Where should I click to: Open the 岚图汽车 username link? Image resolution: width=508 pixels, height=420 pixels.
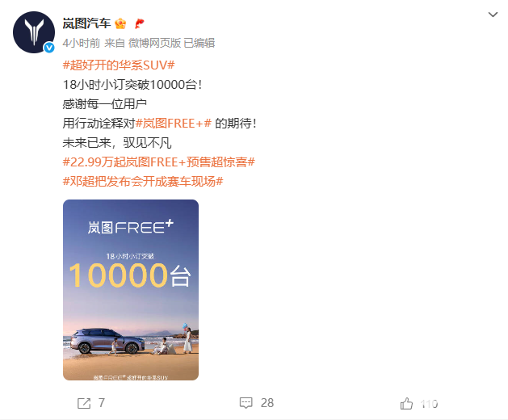click(x=86, y=23)
